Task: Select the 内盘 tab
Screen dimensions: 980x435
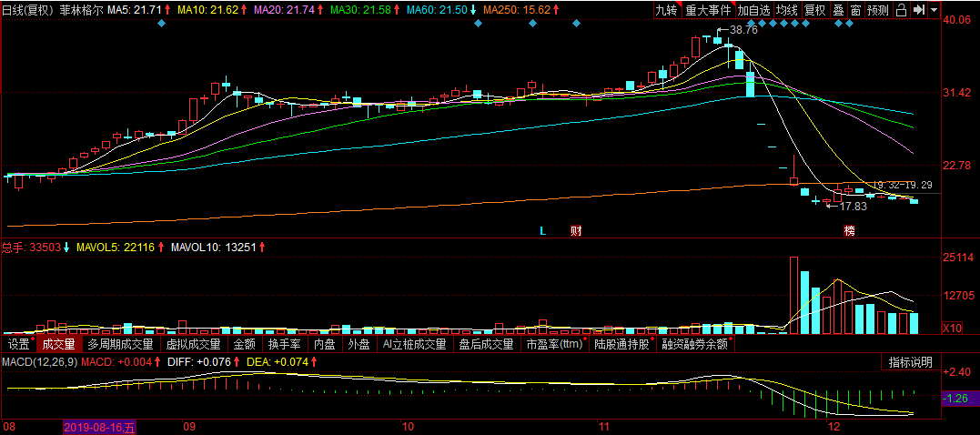Action: [x=324, y=344]
